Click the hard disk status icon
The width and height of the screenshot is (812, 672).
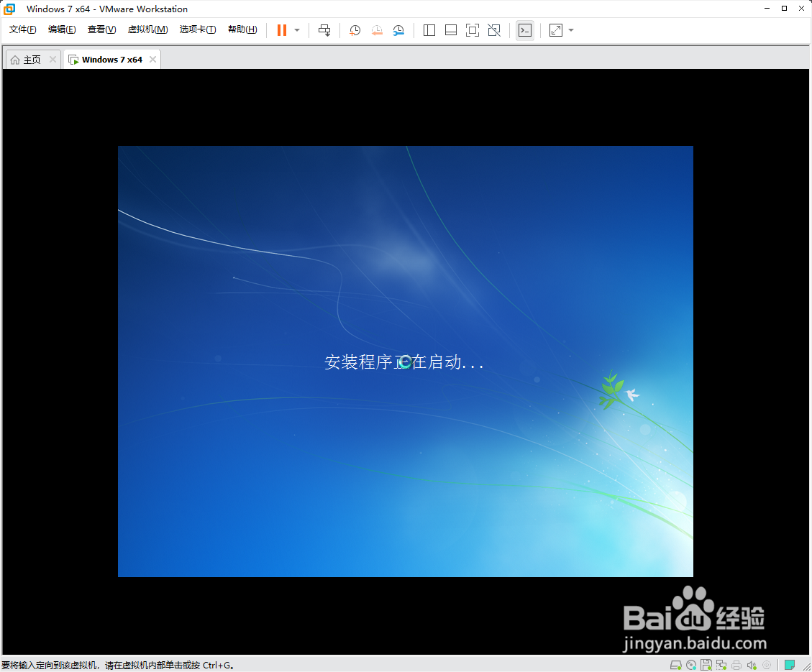tap(676, 665)
